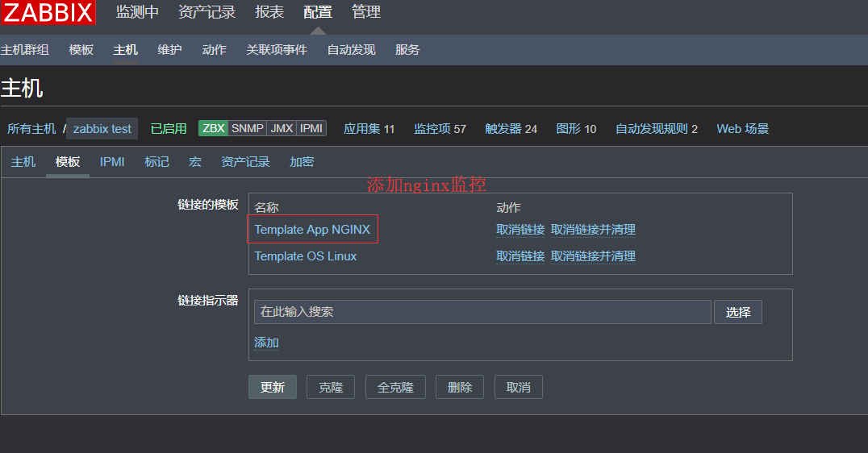The width and height of the screenshot is (868, 453).
Task: Open 监控项 57 link
Action: pyautogui.click(x=440, y=129)
